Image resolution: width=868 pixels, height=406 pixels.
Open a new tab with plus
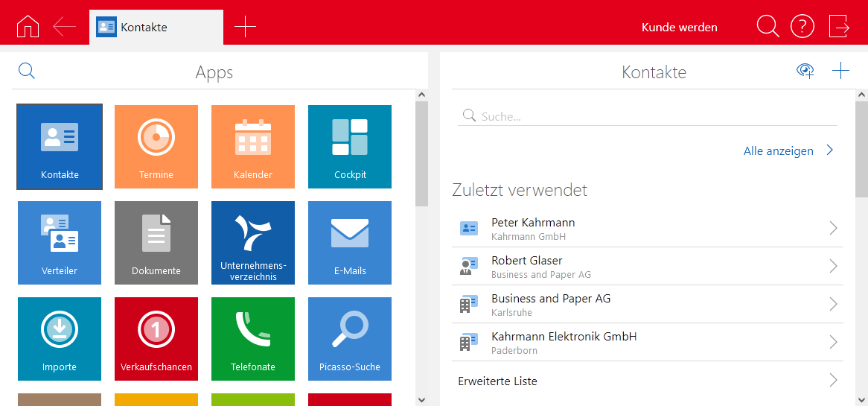(245, 28)
